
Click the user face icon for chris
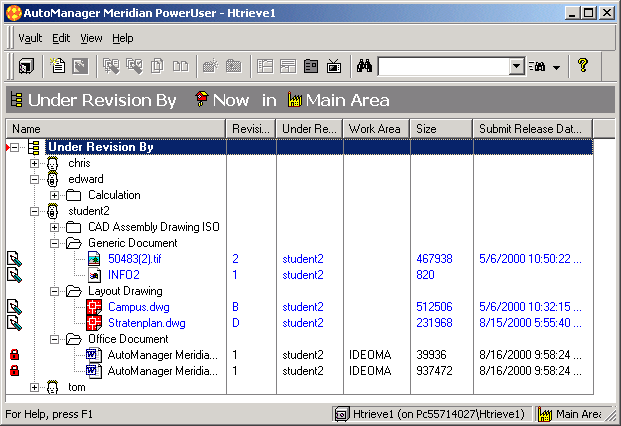[52, 163]
